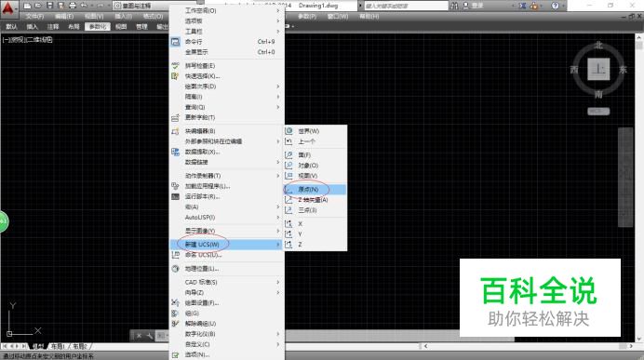Switch to the 默认 ribbon tab
The width and height of the screenshot is (644, 360).
pyautogui.click(x=11, y=27)
